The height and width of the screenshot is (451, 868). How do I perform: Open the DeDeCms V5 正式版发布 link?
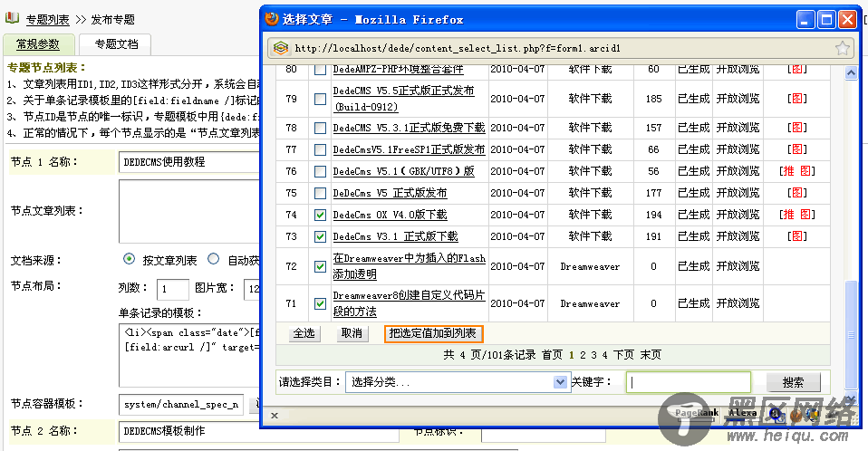tap(390, 193)
